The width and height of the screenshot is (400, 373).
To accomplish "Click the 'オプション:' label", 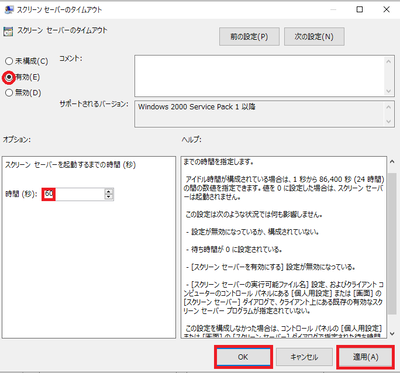I will tap(17, 140).
